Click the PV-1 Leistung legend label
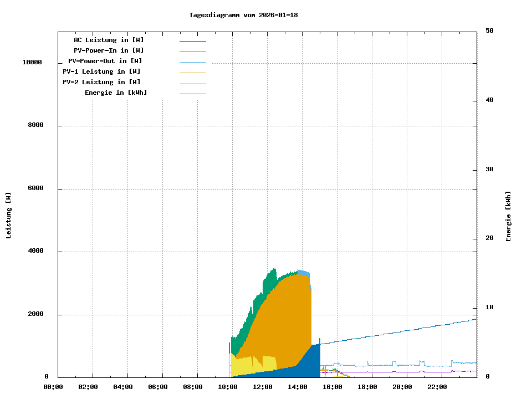 (101, 71)
